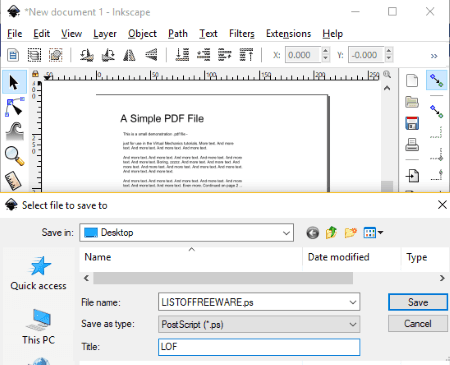The height and width of the screenshot is (365, 450).
Task: Click the Title input field
Action: point(259,347)
